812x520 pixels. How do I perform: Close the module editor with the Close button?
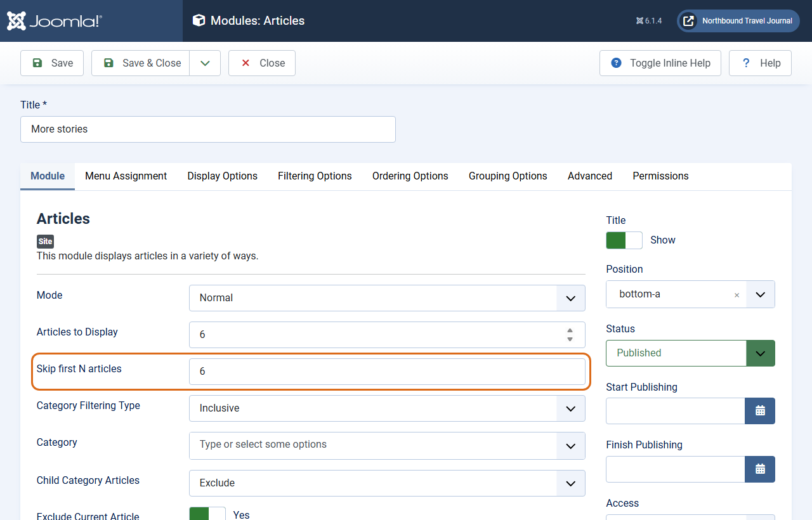coord(262,63)
